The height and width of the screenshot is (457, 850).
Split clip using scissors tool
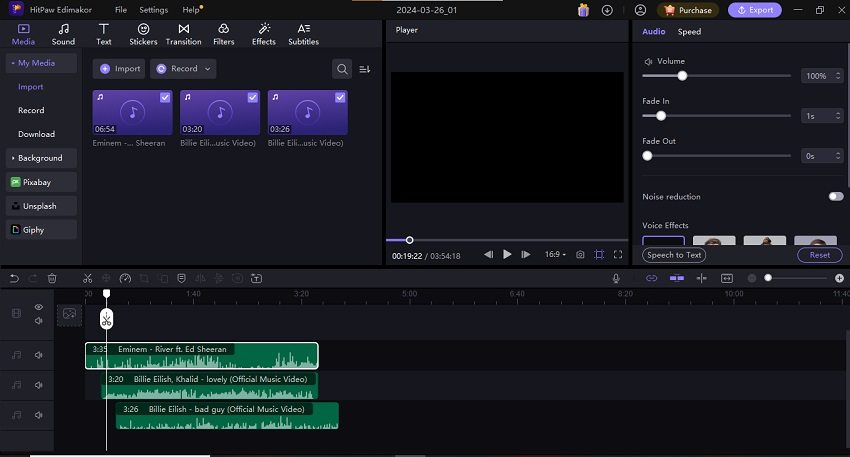click(x=87, y=279)
